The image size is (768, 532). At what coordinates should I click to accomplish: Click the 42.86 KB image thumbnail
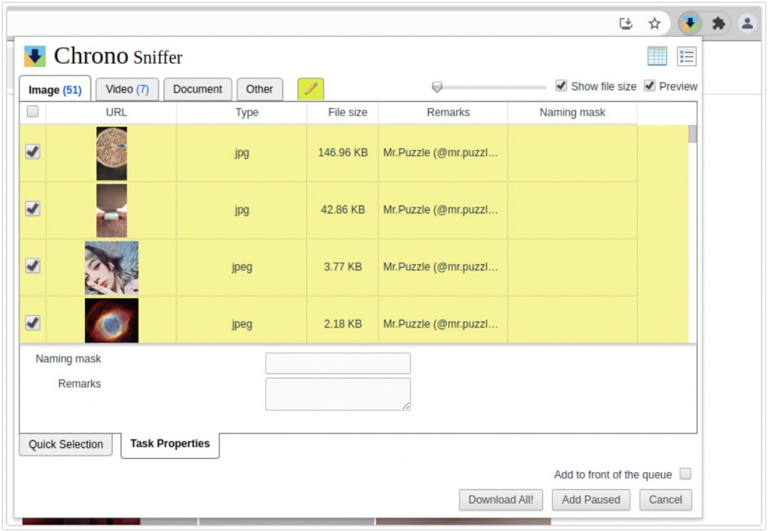pos(112,211)
